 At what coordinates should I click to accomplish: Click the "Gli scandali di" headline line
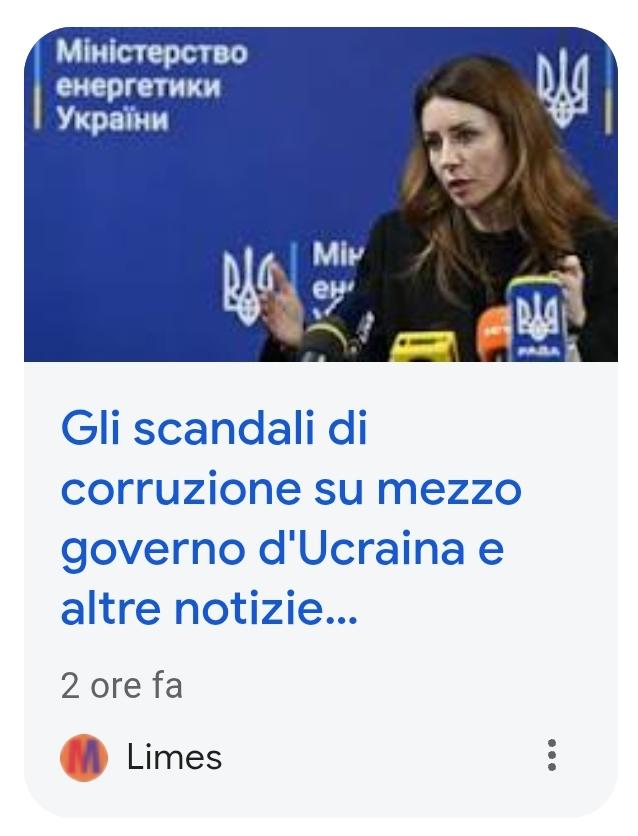(x=214, y=428)
